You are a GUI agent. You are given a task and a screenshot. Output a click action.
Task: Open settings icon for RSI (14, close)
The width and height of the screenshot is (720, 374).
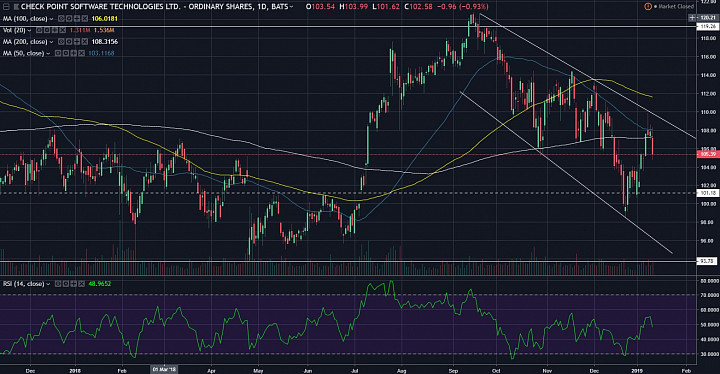click(x=66, y=284)
